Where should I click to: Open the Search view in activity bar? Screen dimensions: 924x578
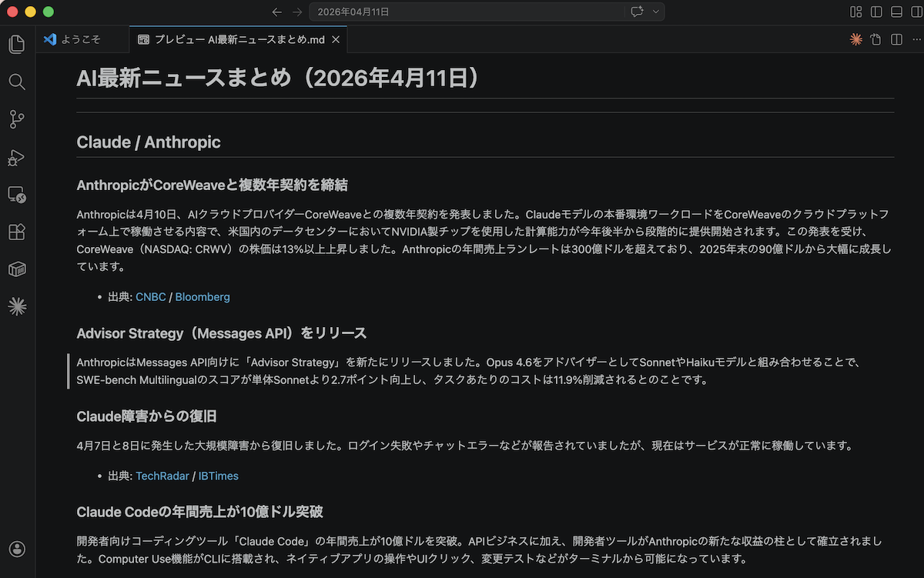point(17,82)
